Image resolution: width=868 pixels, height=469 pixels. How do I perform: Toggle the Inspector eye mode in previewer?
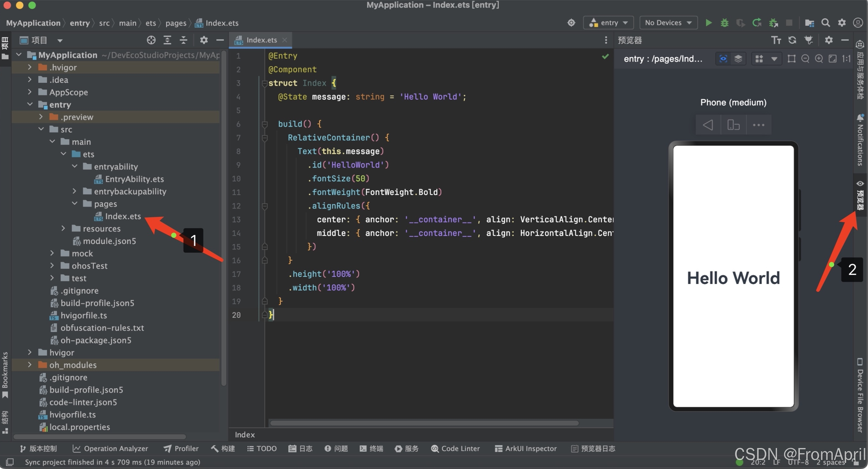point(723,59)
